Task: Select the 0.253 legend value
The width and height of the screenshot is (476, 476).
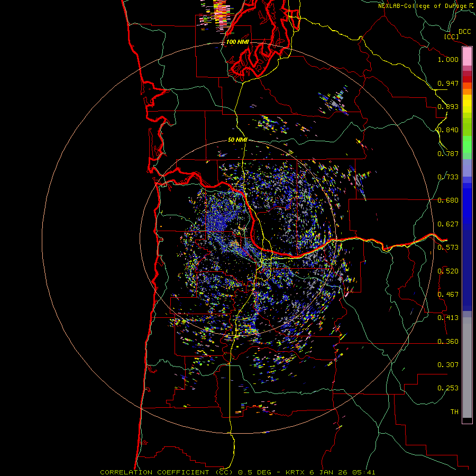Action: (x=448, y=388)
